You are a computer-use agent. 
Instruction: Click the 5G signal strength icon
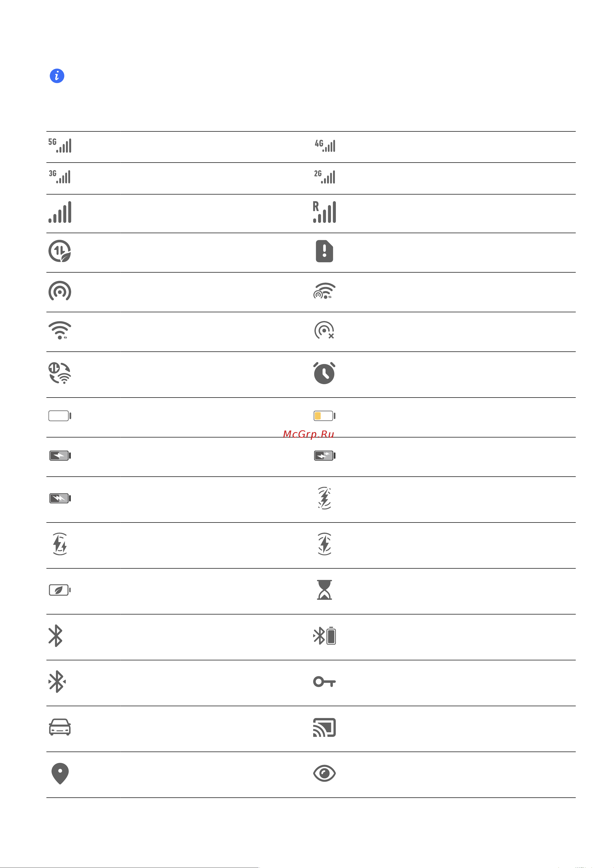coord(60,146)
